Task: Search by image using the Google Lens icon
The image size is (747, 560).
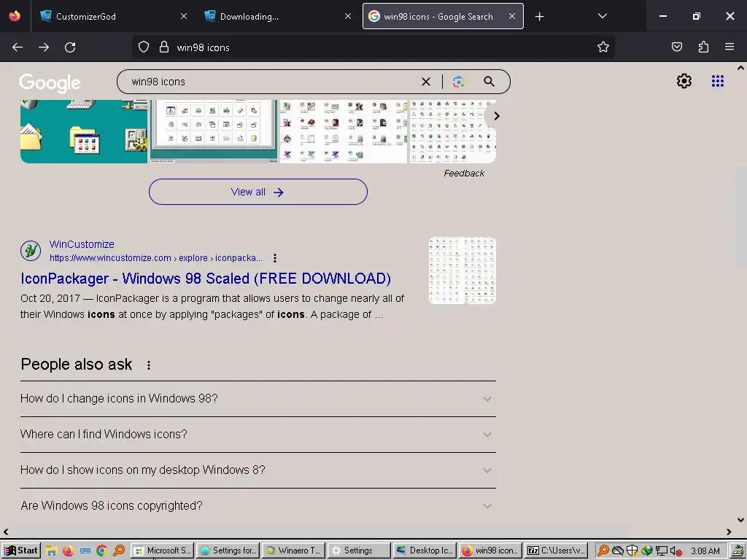Action: pyautogui.click(x=458, y=82)
